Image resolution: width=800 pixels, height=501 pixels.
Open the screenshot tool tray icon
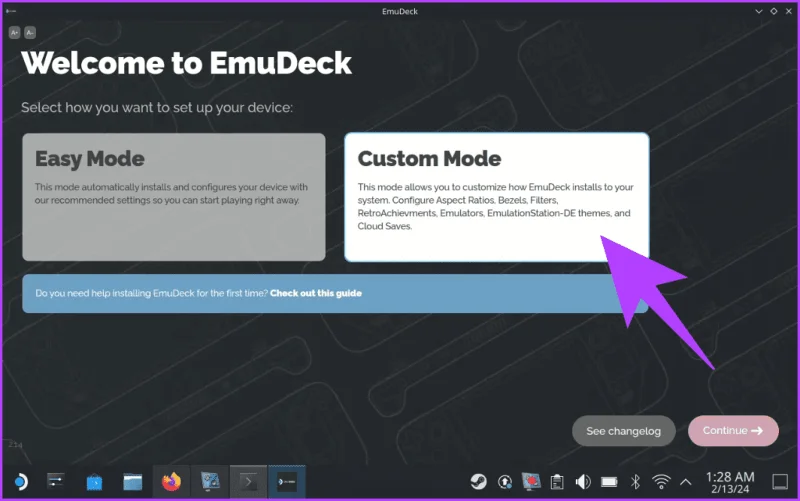pos(531,482)
